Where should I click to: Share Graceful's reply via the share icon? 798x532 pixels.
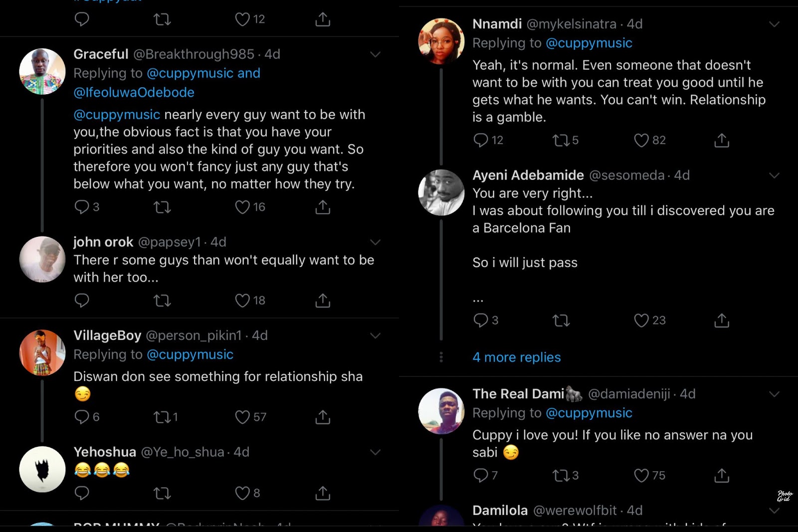pos(323,207)
